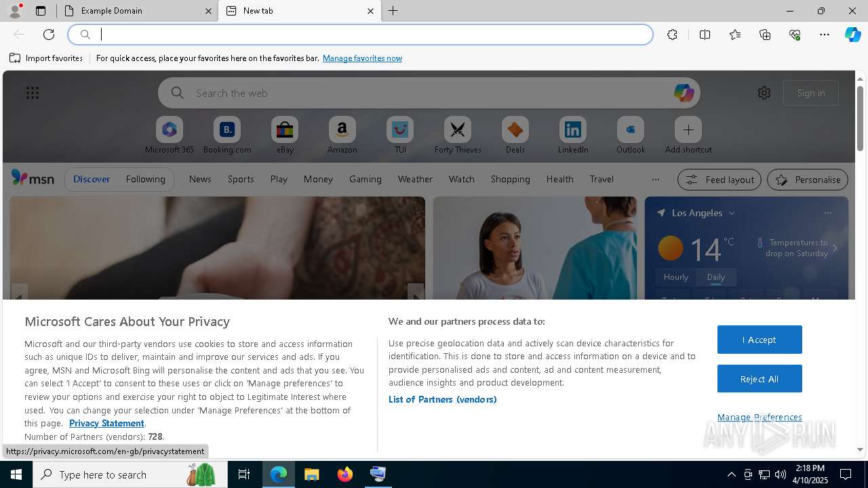
Task: Switch weather view to Hourly
Action: [x=676, y=277]
